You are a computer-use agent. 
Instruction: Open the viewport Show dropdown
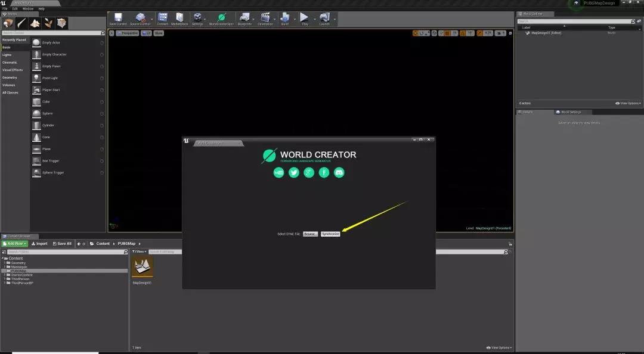tap(159, 33)
